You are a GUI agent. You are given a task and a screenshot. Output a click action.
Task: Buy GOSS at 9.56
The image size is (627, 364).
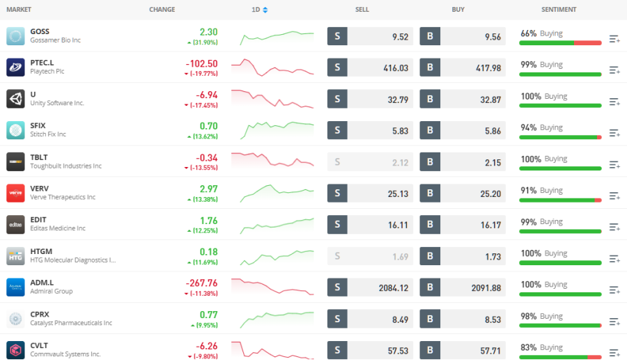tap(463, 36)
